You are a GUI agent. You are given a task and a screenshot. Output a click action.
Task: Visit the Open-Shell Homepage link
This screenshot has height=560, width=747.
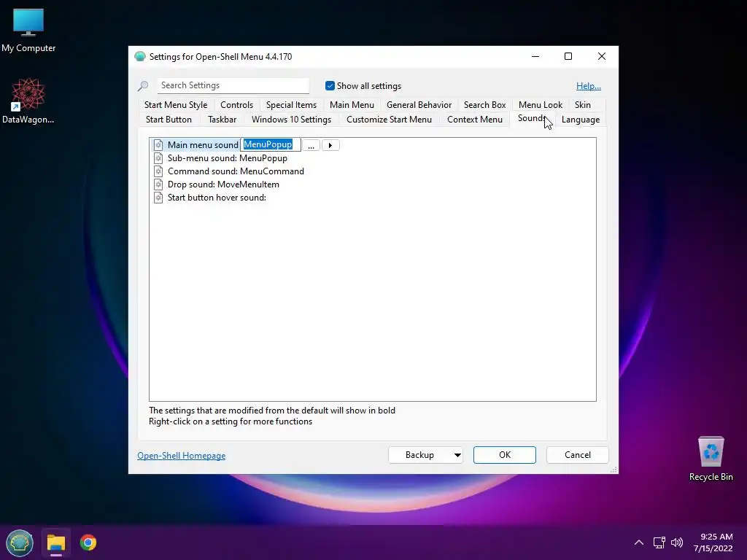[182, 456]
